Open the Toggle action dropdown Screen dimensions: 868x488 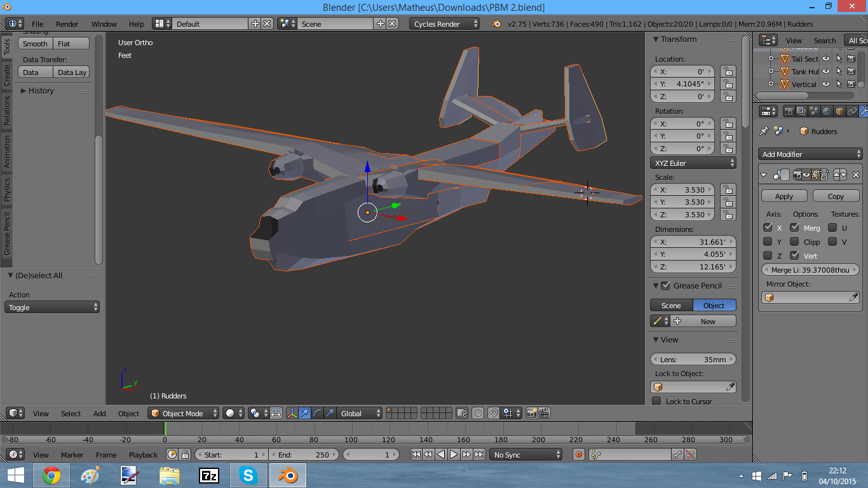(52, 307)
